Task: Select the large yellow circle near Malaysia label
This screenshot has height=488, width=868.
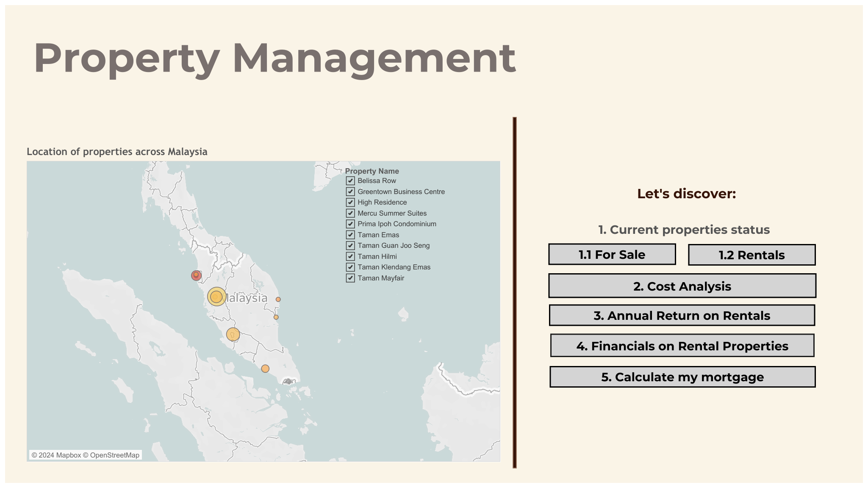Action: point(216,297)
